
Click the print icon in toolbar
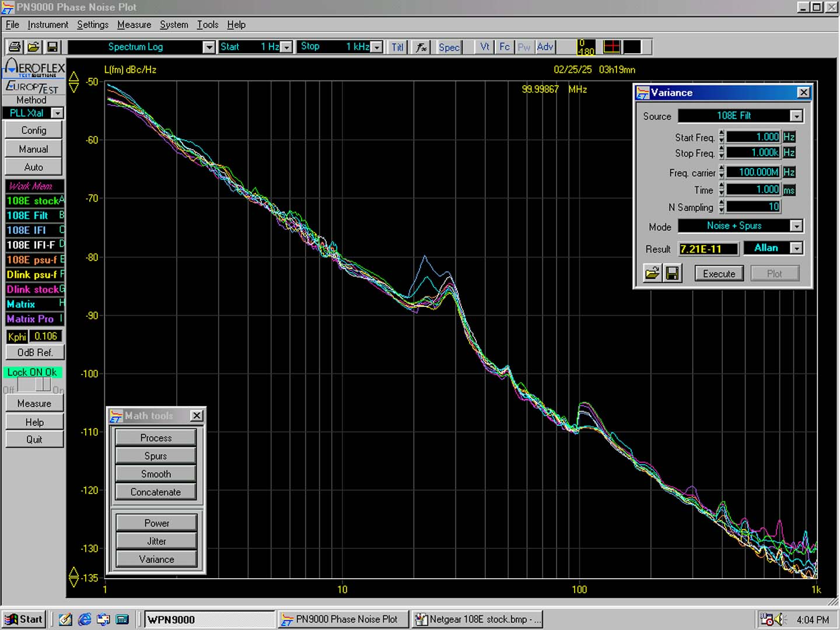click(15, 47)
